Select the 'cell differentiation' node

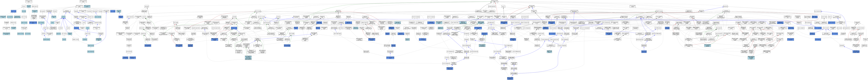click(491, 23)
